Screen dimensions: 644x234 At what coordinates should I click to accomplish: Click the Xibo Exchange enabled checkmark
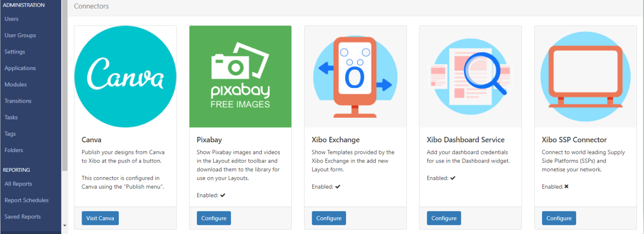338,186
